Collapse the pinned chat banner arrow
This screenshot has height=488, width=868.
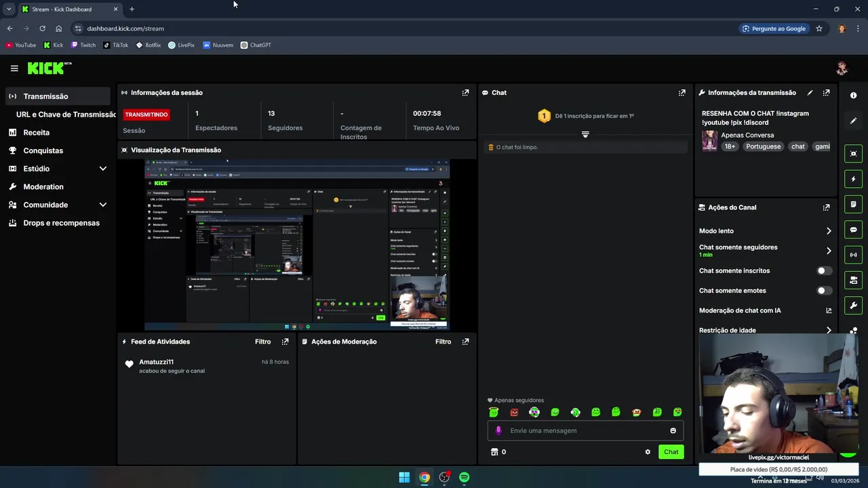point(585,134)
